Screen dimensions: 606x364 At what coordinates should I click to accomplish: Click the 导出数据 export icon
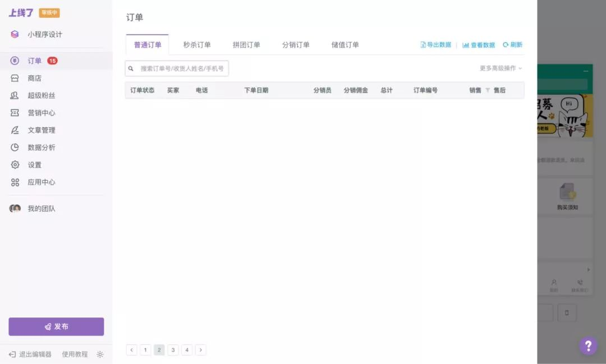[x=424, y=45]
